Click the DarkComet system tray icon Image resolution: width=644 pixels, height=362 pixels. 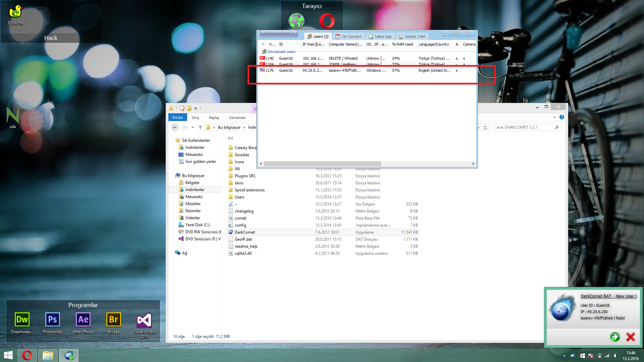pos(573,356)
